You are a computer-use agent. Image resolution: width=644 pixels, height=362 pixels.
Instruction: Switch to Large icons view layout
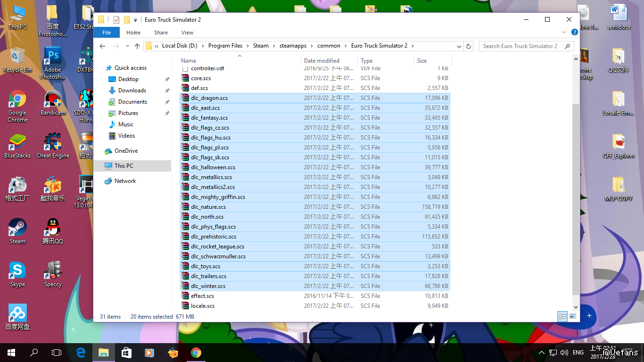pos(573,317)
